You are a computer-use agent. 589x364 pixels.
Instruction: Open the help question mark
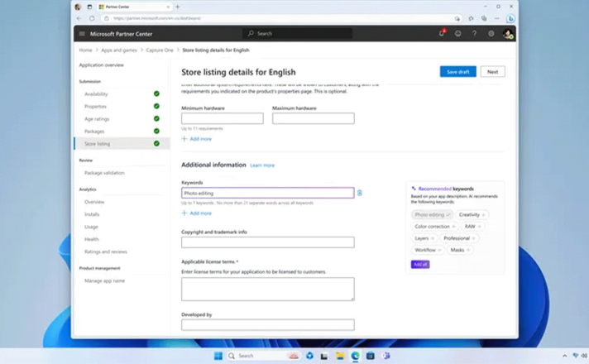point(475,33)
